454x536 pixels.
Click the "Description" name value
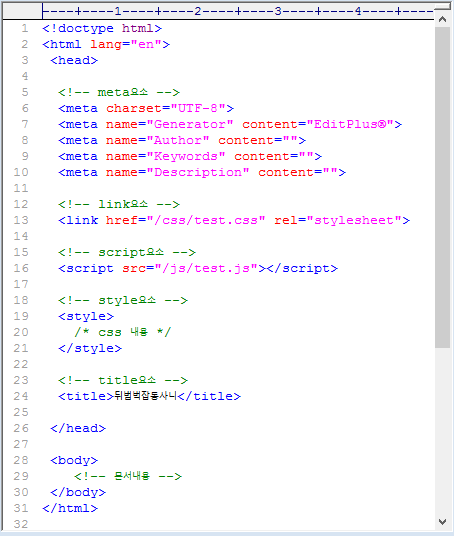198,173
